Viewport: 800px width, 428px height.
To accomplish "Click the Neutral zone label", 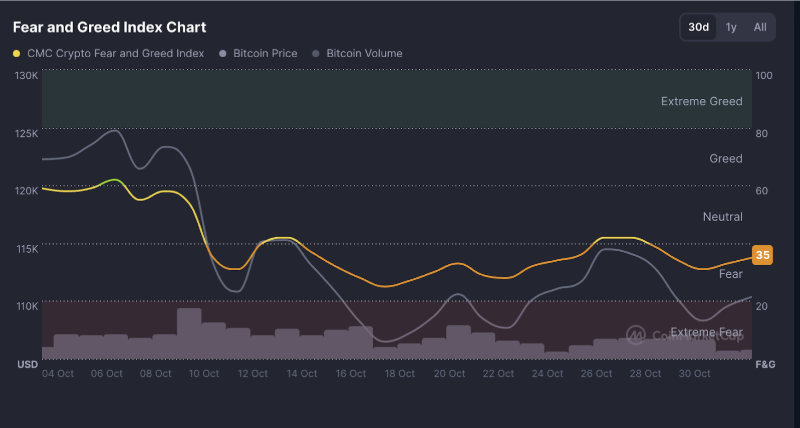I will pos(722,217).
